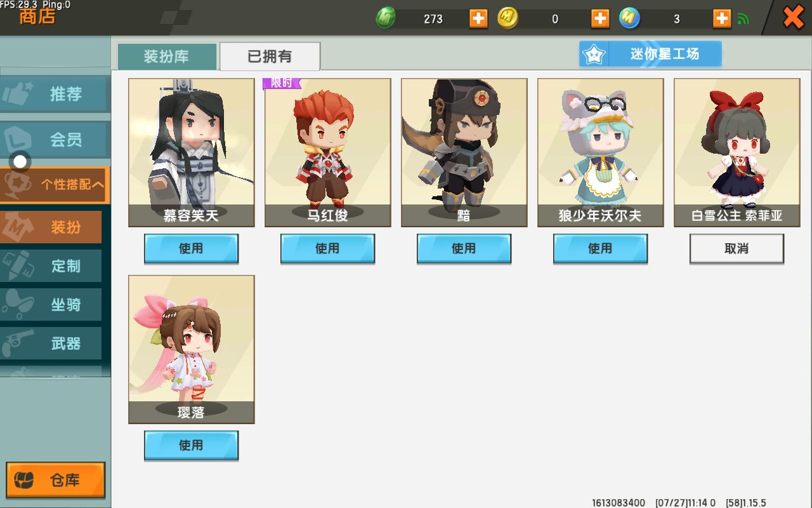Switch to the 装扮库 tab
812x508 pixels.
[x=167, y=57]
